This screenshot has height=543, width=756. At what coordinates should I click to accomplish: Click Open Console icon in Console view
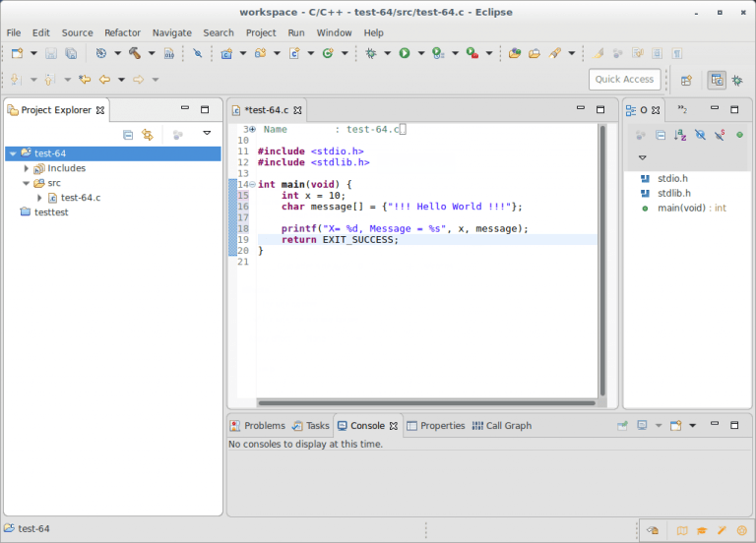(x=676, y=425)
